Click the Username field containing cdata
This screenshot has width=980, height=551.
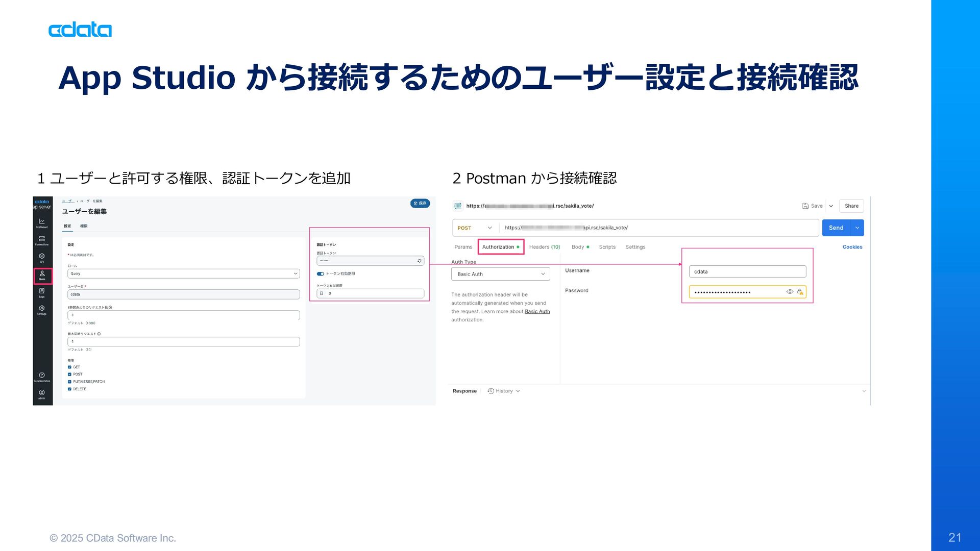tap(747, 271)
